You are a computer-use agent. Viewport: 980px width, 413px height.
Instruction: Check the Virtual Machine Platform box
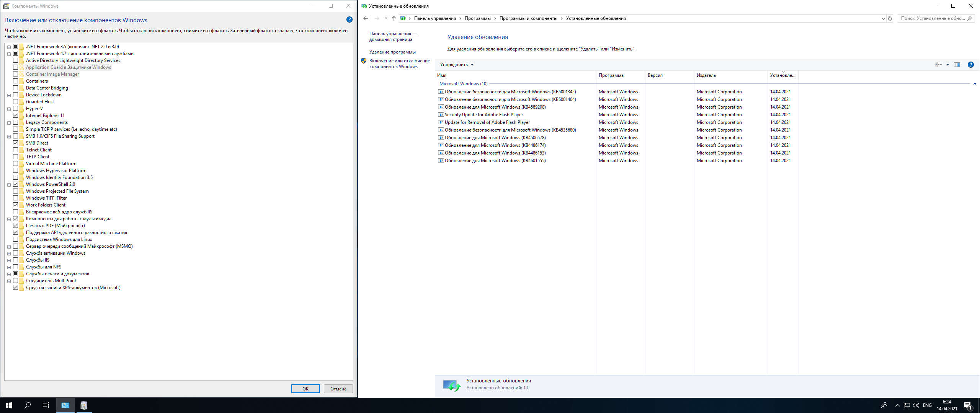pyautogui.click(x=16, y=164)
